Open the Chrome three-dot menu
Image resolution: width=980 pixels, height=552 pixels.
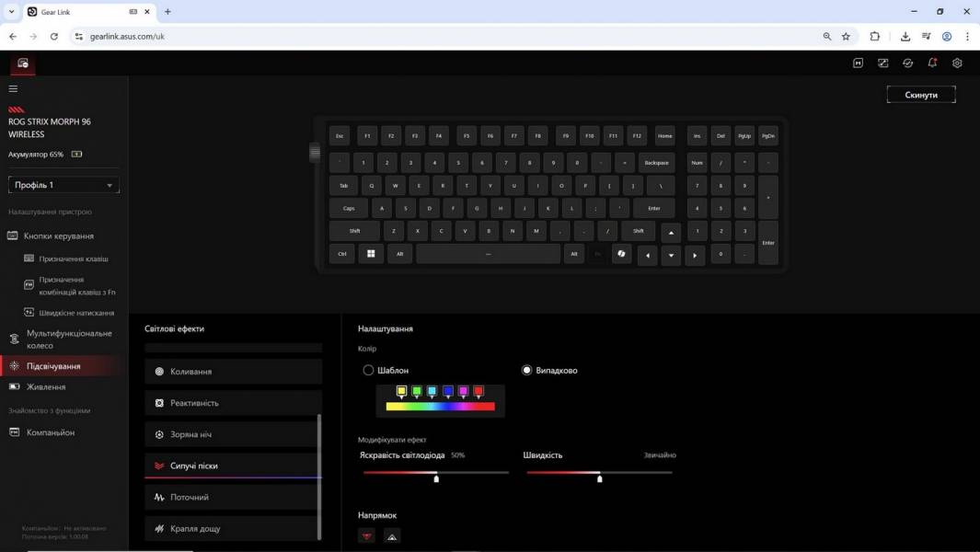[967, 36]
